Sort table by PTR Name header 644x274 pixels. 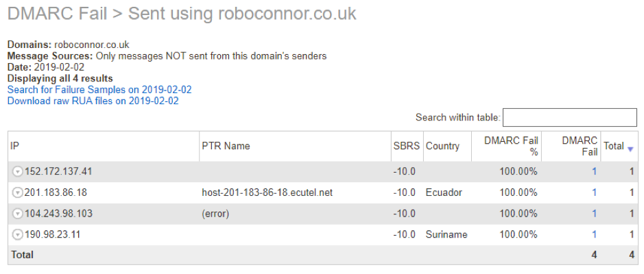click(226, 146)
